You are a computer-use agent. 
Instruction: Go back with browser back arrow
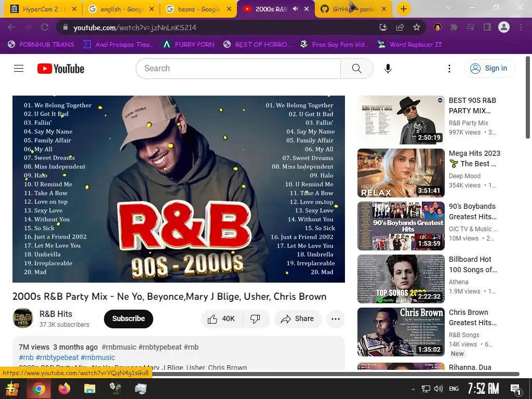click(x=11, y=27)
